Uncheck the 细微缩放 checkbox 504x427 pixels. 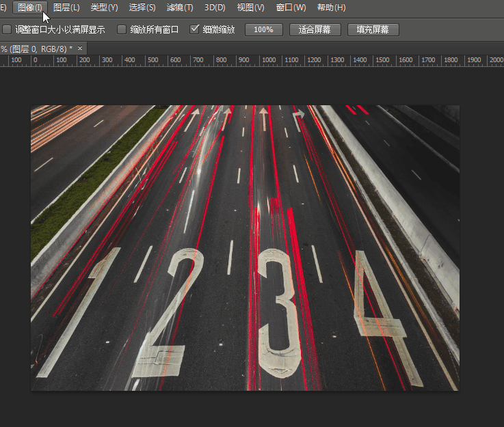pyautogui.click(x=194, y=30)
